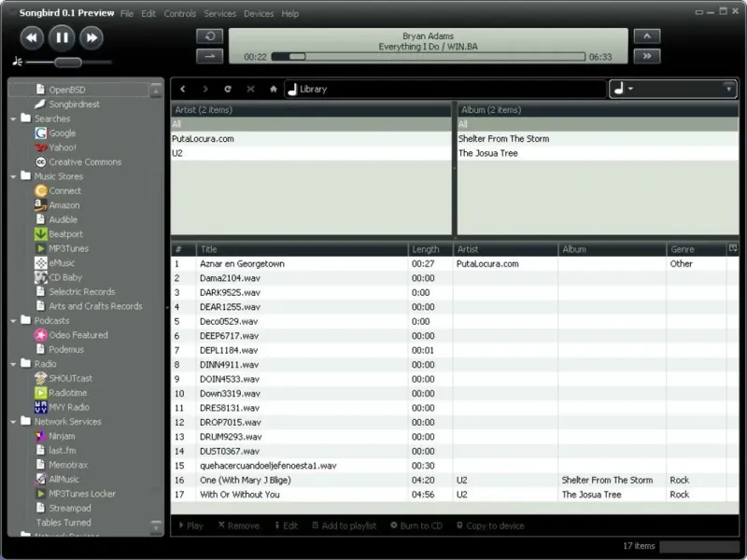Image resolution: width=747 pixels, height=560 pixels.
Task: Collapse the Music Stores folder
Action: pyautogui.click(x=13, y=176)
